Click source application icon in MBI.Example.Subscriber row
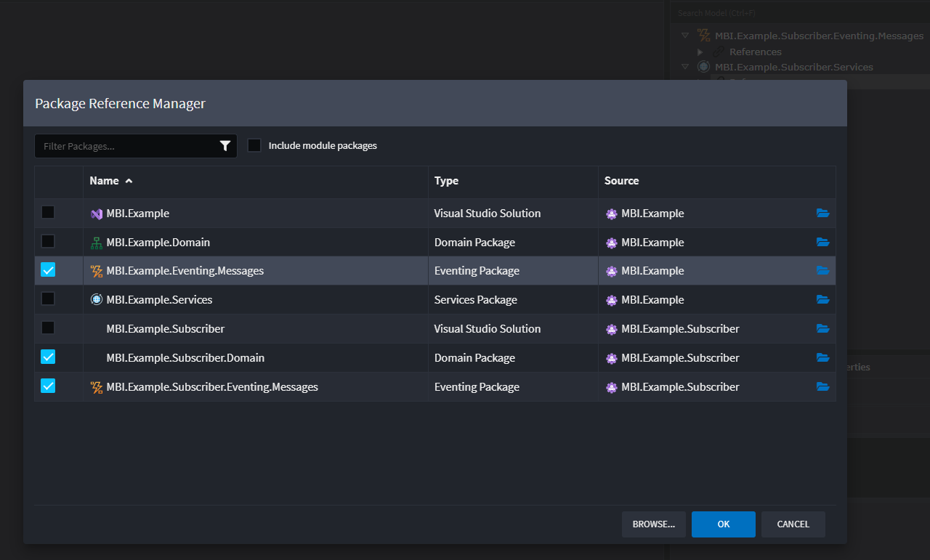This screenshot has height=560, width=930. pyautogui.click(x=612, y=329)
